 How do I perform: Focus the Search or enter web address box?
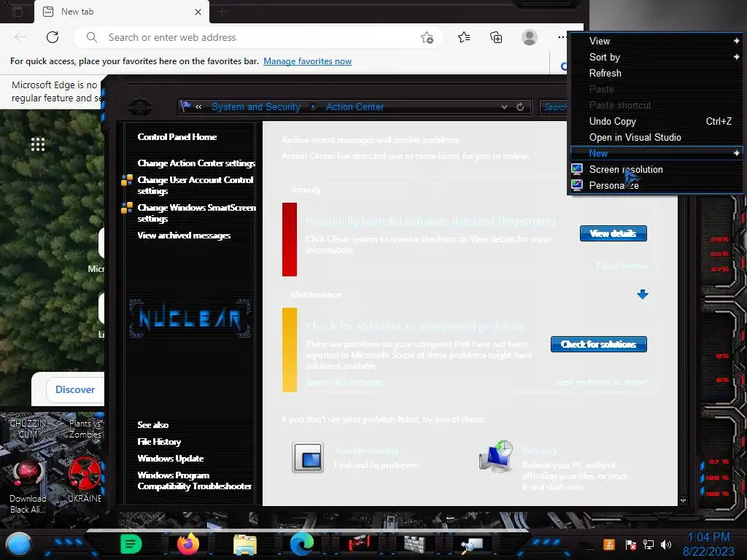click(x=258, y=38)
